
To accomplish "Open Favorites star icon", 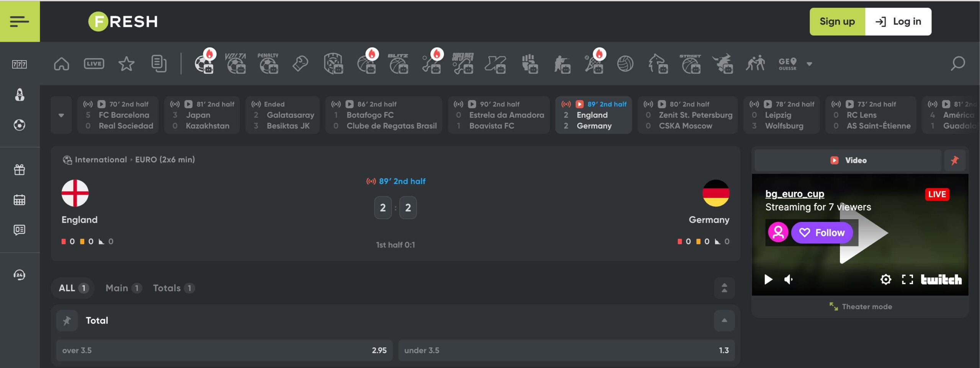I will click(126, 64).
